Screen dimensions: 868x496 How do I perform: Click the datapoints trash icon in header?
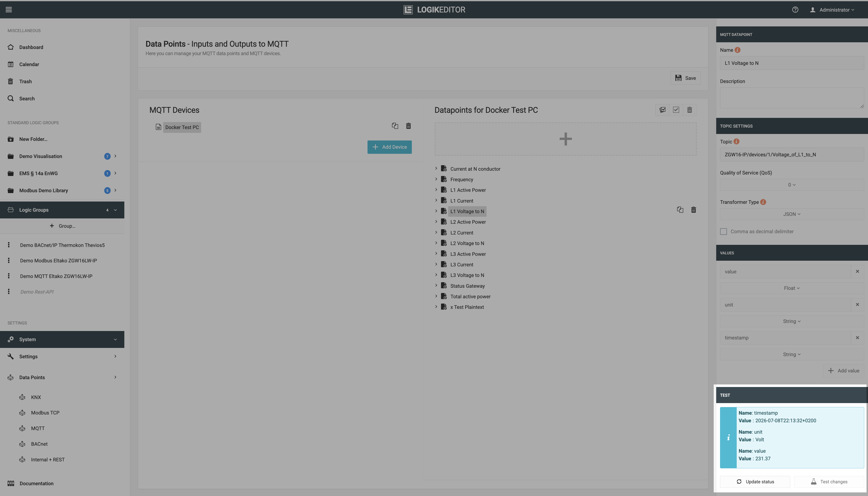tap(689, 110)
